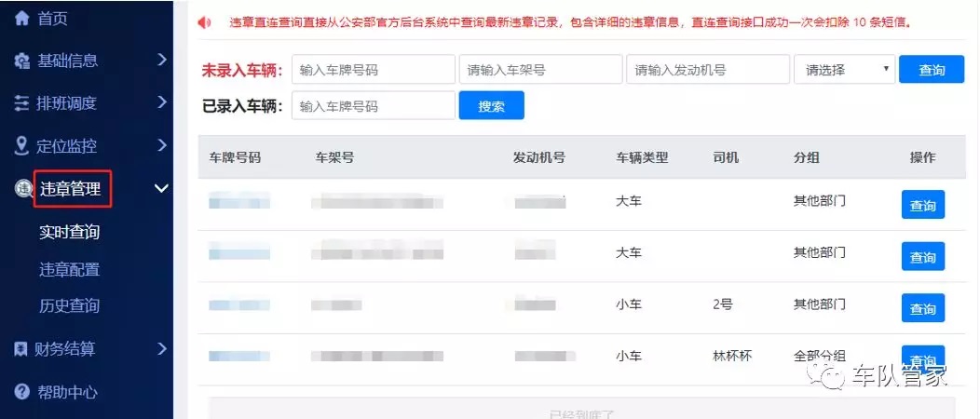This screenshot has width=980, height=419.
Task: Click the red speaker announcement icon
Action: click(x=205, y=22)
